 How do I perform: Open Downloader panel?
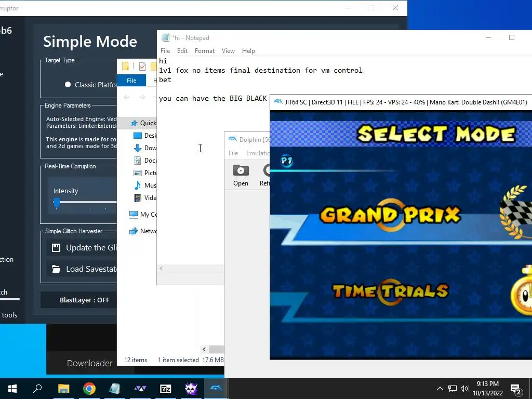tap(89, 363)
